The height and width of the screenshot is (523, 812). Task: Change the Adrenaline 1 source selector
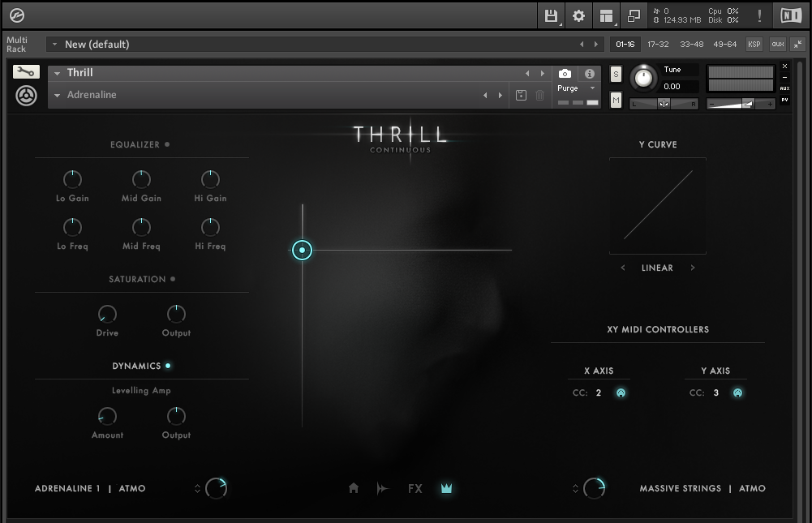[197, 488]
